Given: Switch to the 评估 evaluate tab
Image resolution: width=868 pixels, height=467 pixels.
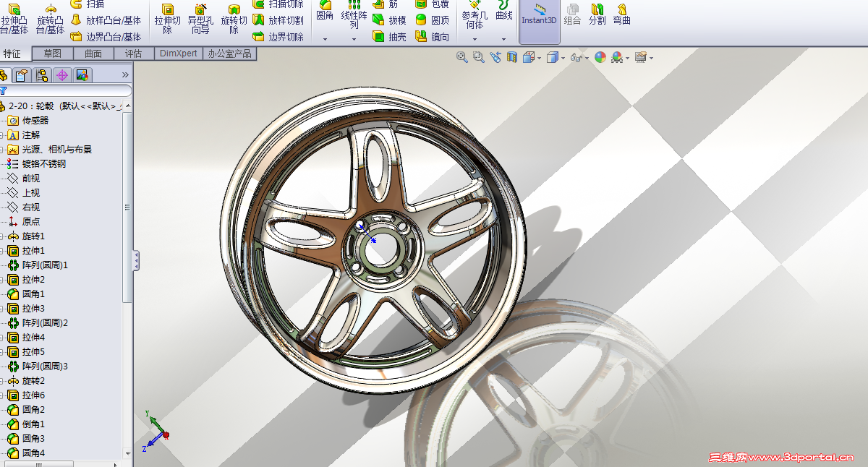Looking at the screenshot, I should click(x=134, y=53).
